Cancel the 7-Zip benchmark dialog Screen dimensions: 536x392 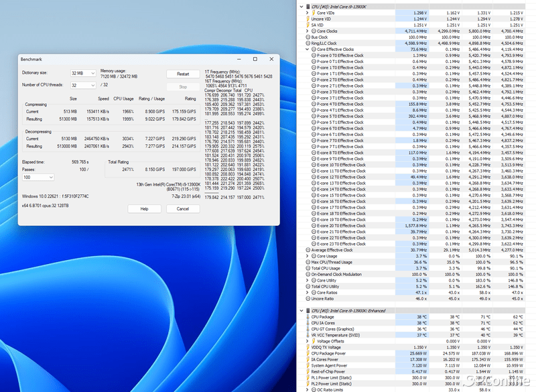182,208
